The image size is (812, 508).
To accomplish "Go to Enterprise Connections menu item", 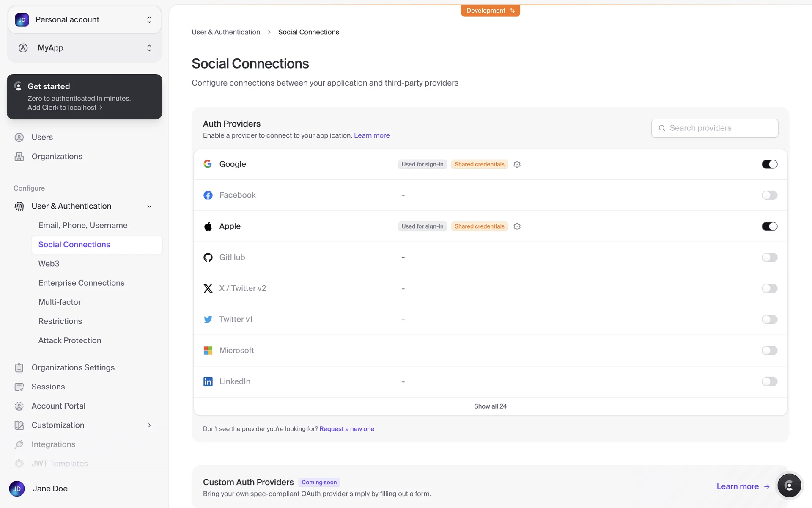I will 81,283.
